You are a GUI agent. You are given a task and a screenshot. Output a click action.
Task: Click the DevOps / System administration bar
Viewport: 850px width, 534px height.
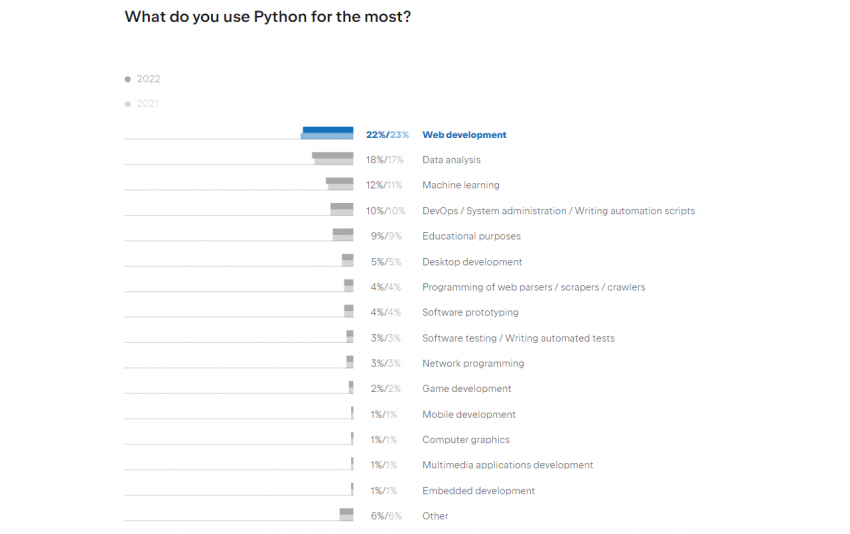342,210
